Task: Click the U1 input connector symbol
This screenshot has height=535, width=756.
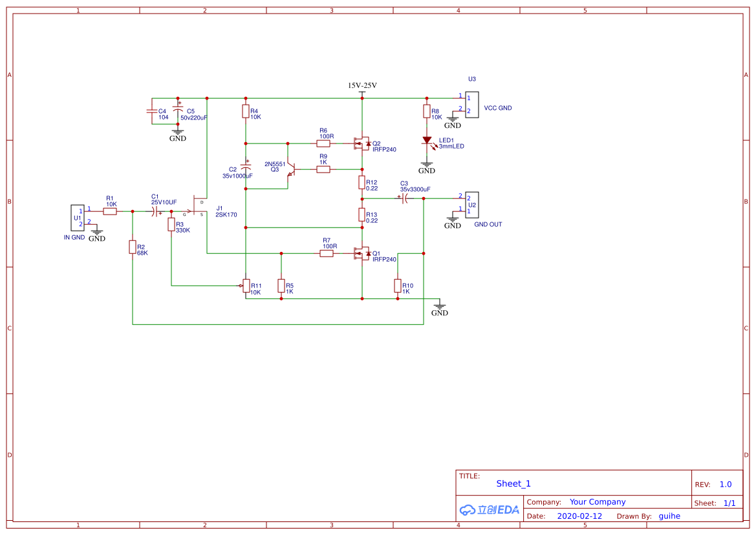Action: [77, 218]
